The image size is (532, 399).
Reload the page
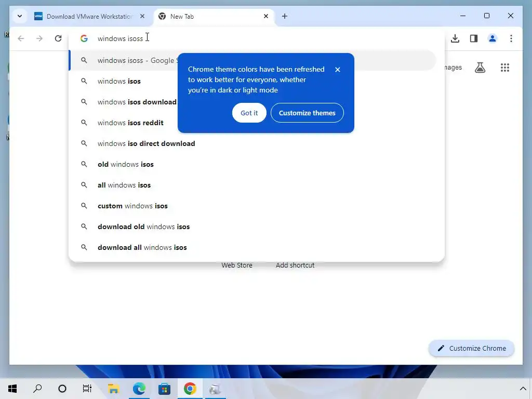coord(58,38)
